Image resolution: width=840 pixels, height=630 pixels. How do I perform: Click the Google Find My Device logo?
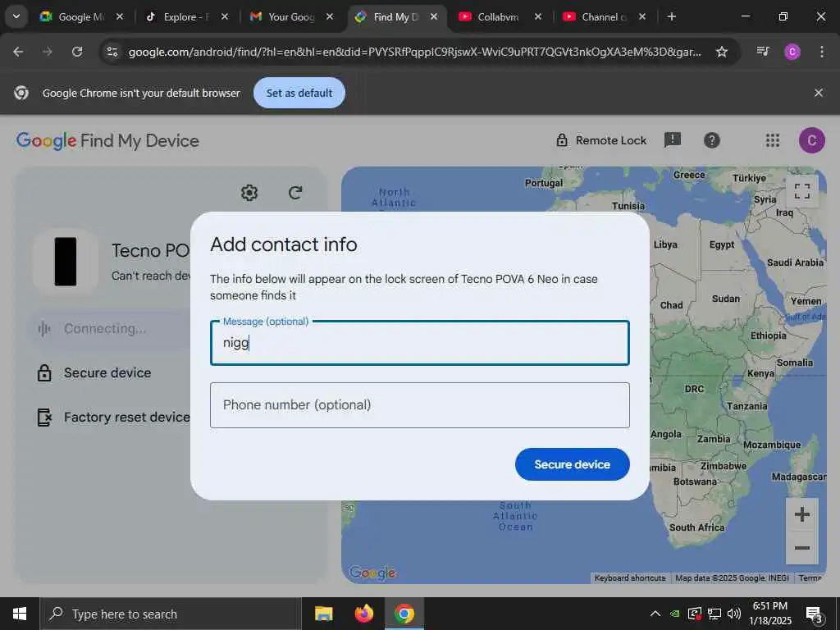[107, 141]
